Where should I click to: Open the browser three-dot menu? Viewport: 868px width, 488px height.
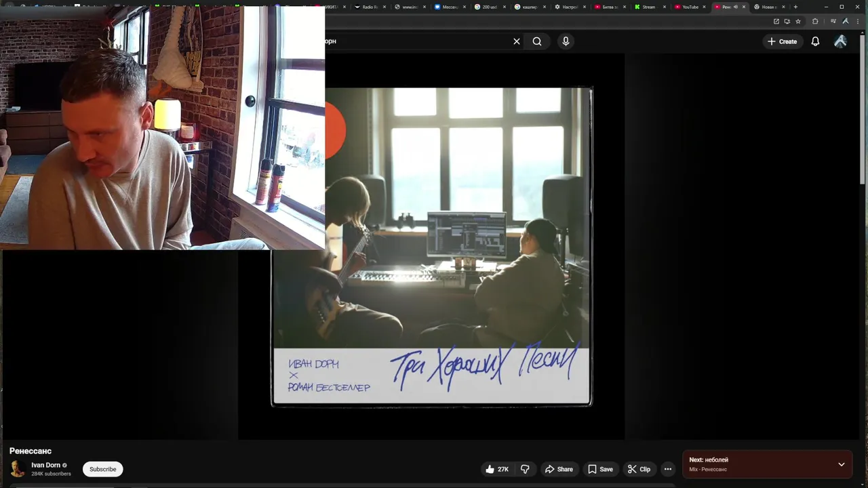tap(858, 21)
